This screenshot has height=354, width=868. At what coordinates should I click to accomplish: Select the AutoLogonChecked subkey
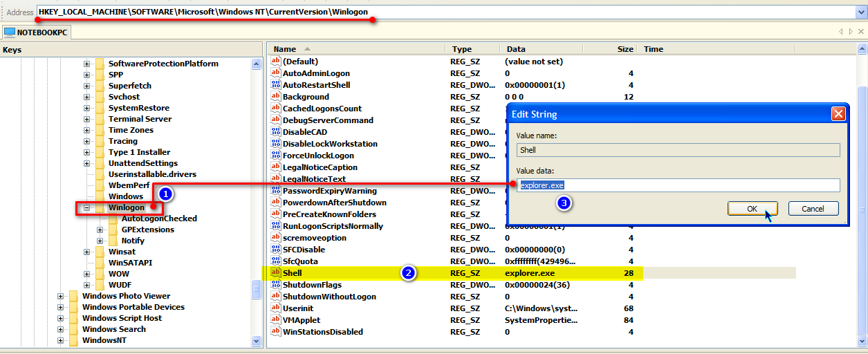click(x=159, y=218)
